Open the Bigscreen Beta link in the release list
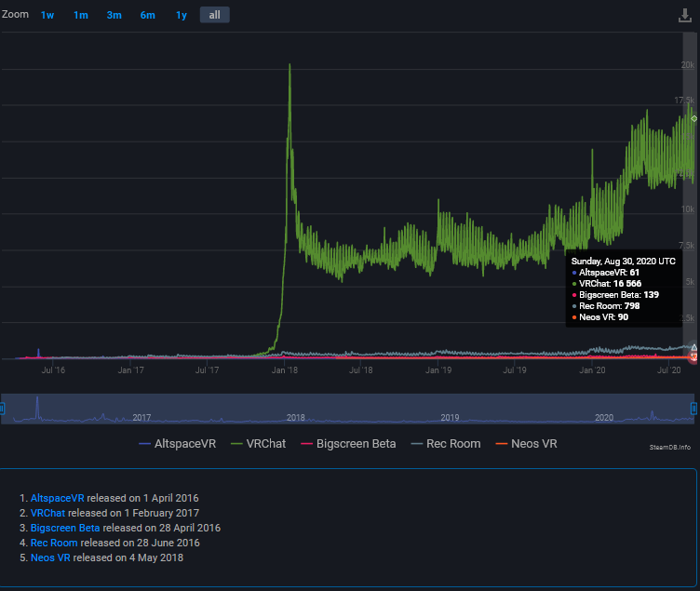Viewport: 700px width, 591px height. point(65,528)
